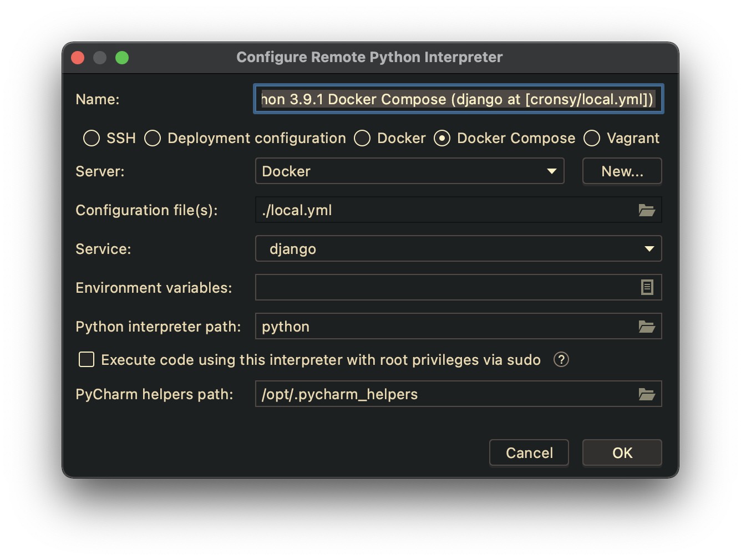Open environment variables editor icon

pyautogui.click(x=647, y=287)
